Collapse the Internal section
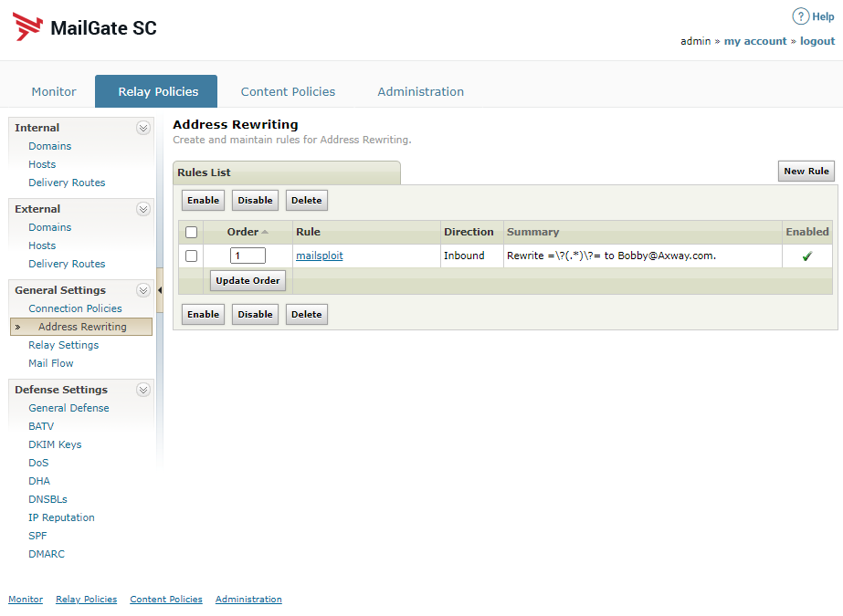Image resolution: width=843 pixels, height=616 pixels. tap(143, 128)
